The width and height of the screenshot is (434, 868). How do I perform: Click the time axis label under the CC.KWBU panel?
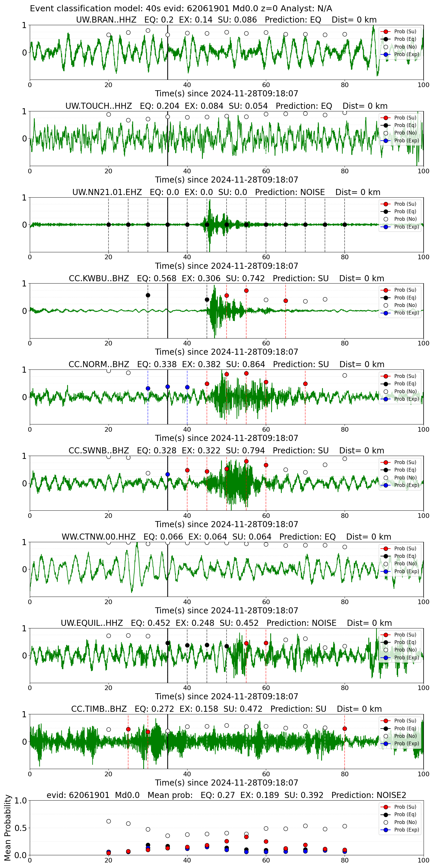(x=227, y=352)
